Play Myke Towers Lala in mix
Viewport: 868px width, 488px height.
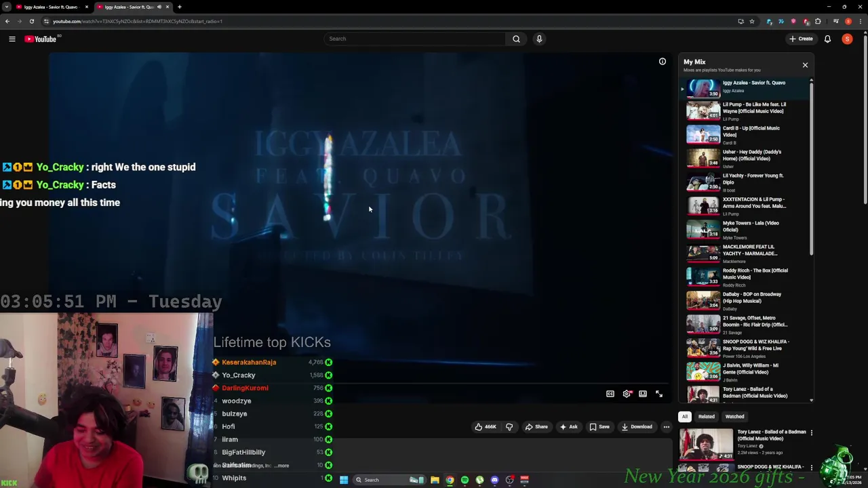745,230
